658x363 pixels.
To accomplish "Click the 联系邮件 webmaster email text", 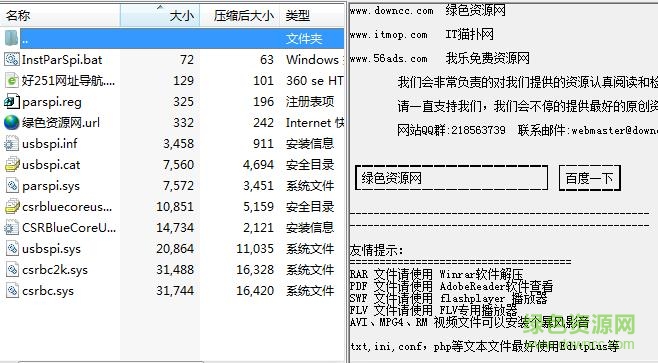I will click(588, 130).
